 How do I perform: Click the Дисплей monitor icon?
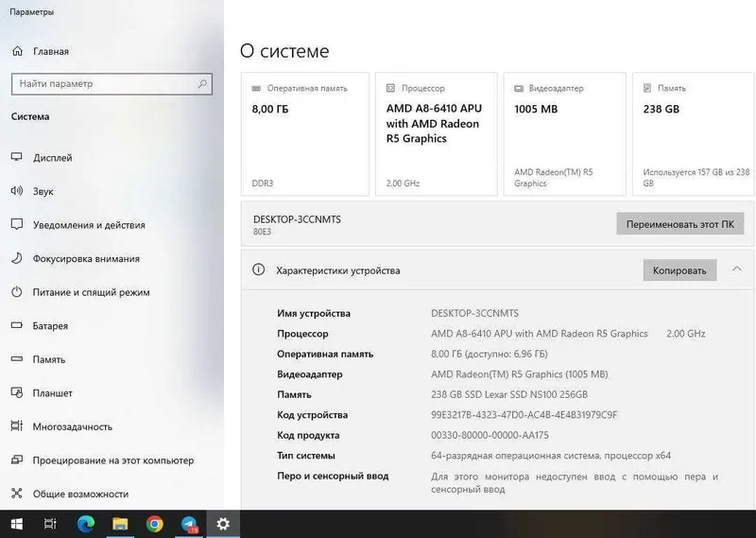[17, 157]
